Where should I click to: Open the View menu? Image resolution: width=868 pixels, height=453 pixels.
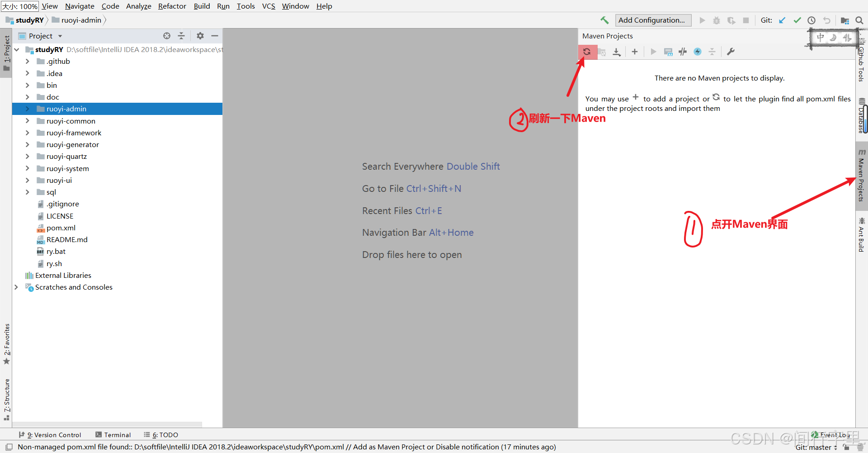click(x=50, y=6)
